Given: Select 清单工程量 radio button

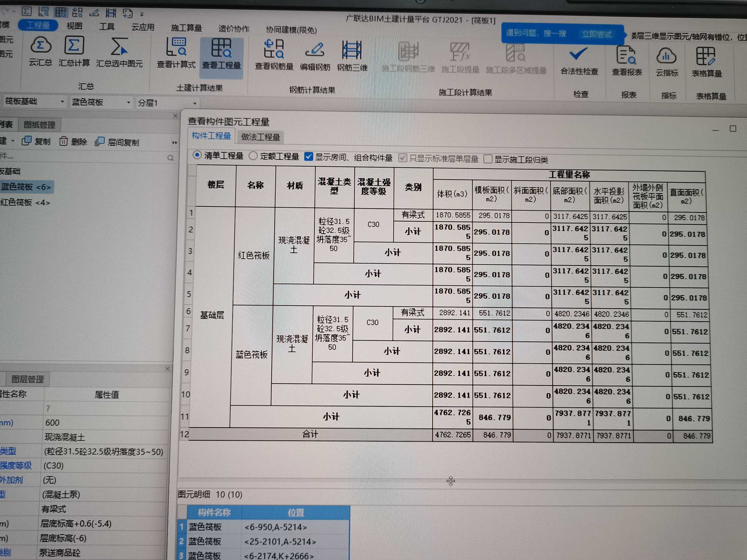Looking at the screenshot, I should [x=197, y=155].
